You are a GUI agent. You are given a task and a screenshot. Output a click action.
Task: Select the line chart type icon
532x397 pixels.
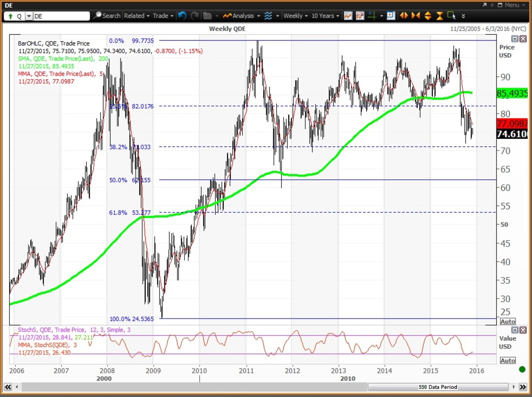348,16
